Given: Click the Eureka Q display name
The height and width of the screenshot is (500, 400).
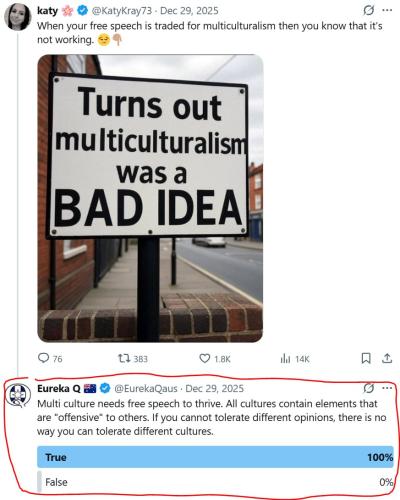Looking at the screenshot, I should (x=59, y=389).
